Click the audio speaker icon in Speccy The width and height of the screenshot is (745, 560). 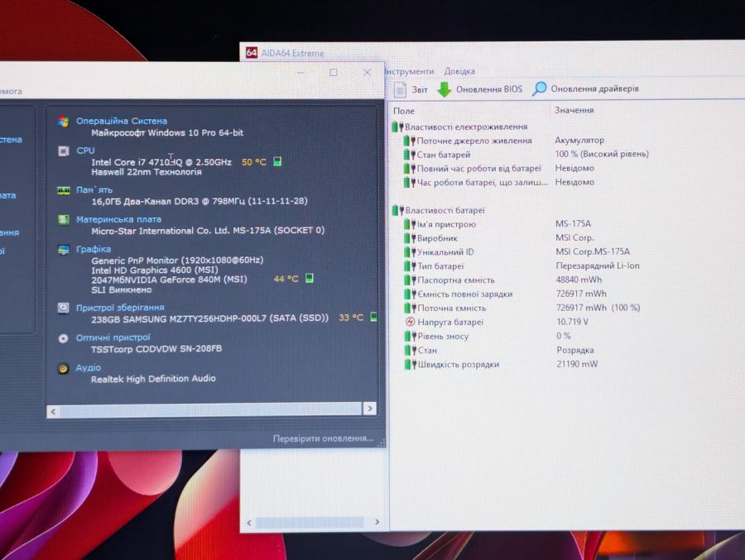pos(63,369)
